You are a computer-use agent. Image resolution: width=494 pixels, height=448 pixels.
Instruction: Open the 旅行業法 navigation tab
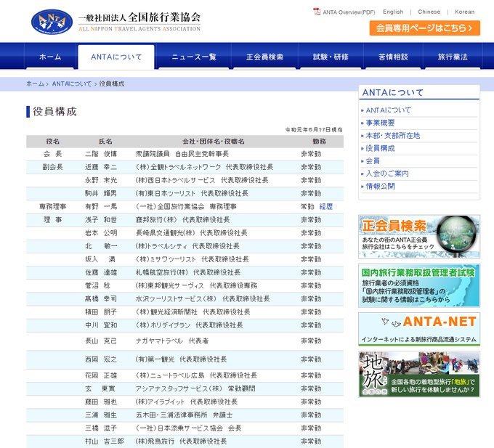453,57
